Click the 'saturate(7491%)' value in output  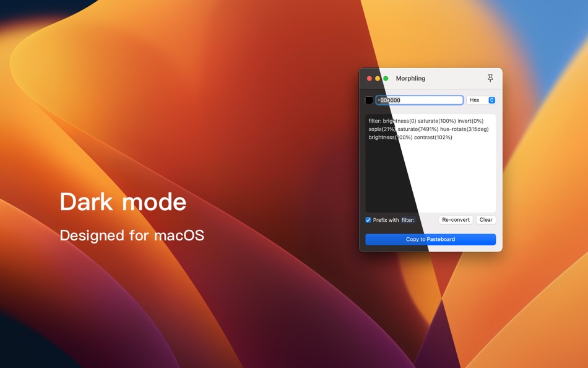click(418, 129)
